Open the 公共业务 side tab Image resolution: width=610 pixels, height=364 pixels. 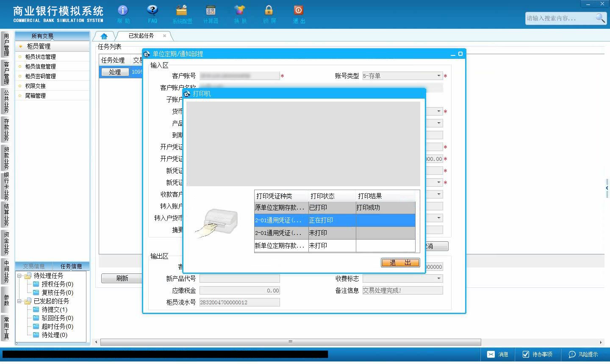click(x=6, y=101)
